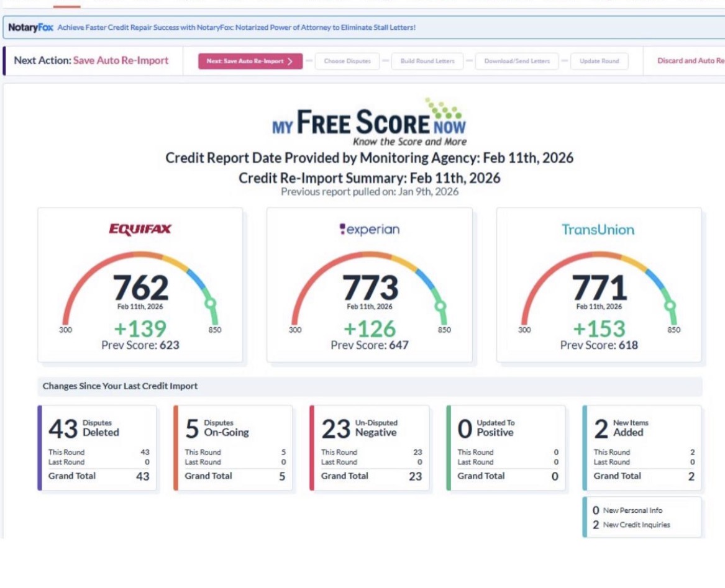Click the Equifax logo
Image resolution: width=725 pixels, height=588 pixels.
pos(140,229)
